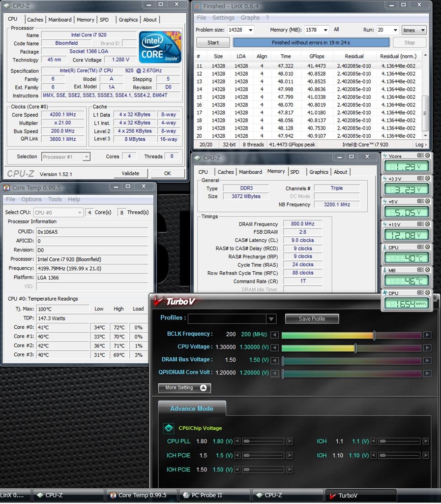Click the clip icon on the Vcore monitor panel

pyautogui.click(x=420, y=156)
